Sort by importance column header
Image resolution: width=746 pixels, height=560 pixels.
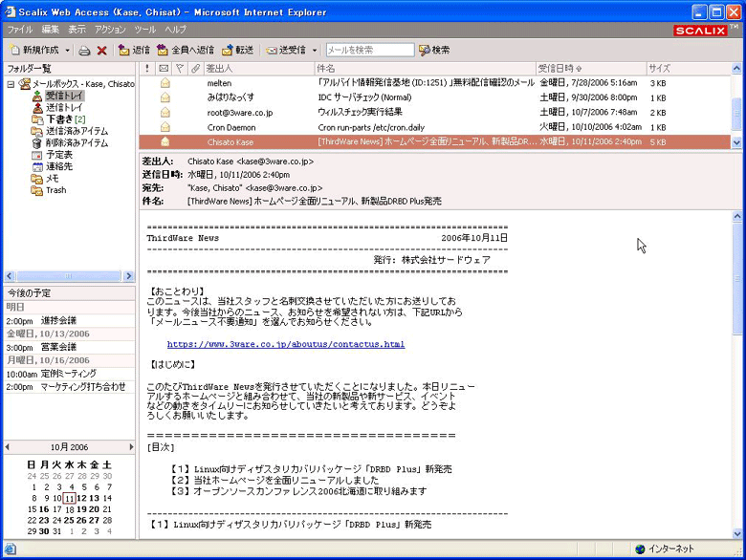(x=147, y=69)
